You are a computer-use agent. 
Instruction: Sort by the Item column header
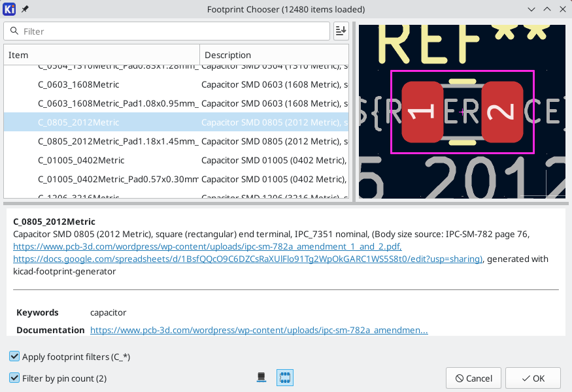coord(102,55)
